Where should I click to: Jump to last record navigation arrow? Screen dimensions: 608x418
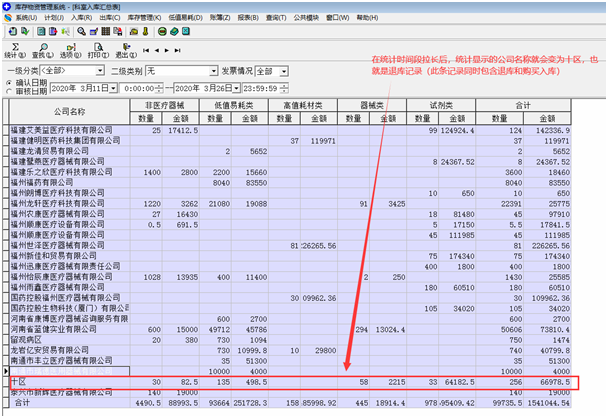177,50
